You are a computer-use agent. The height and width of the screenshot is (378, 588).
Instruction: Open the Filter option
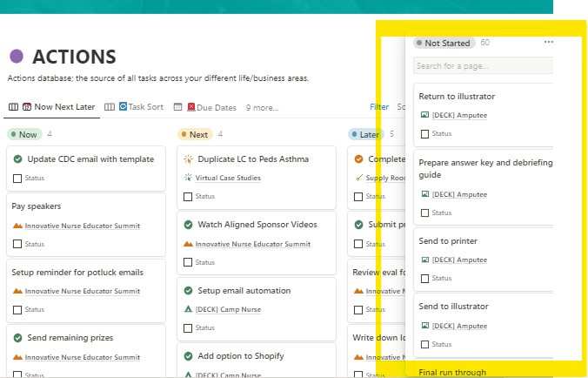[x=379, y=107]
